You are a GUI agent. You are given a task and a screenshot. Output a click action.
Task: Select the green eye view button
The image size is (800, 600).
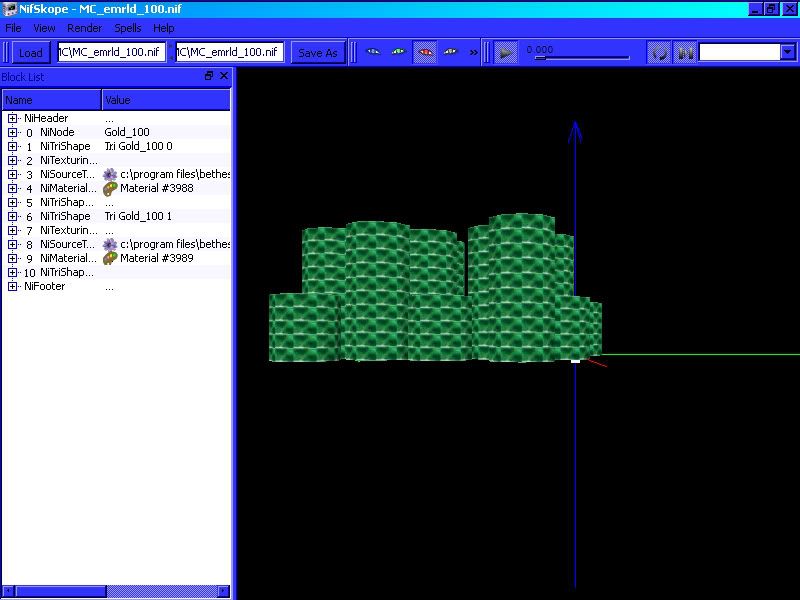398,52
